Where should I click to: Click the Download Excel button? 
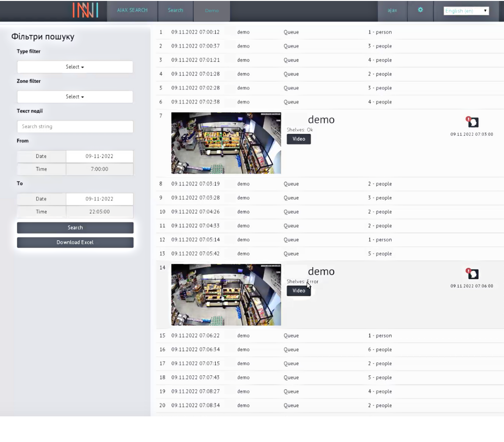click(75, 242)
